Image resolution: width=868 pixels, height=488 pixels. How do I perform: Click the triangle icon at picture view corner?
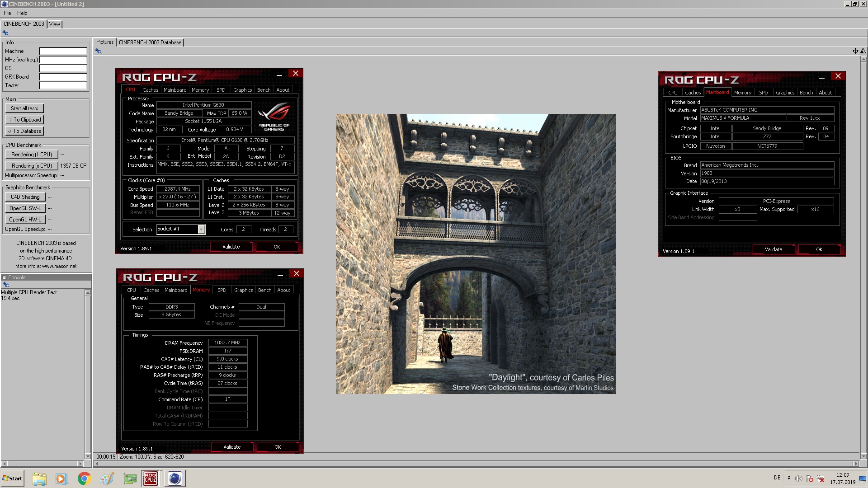863,51
